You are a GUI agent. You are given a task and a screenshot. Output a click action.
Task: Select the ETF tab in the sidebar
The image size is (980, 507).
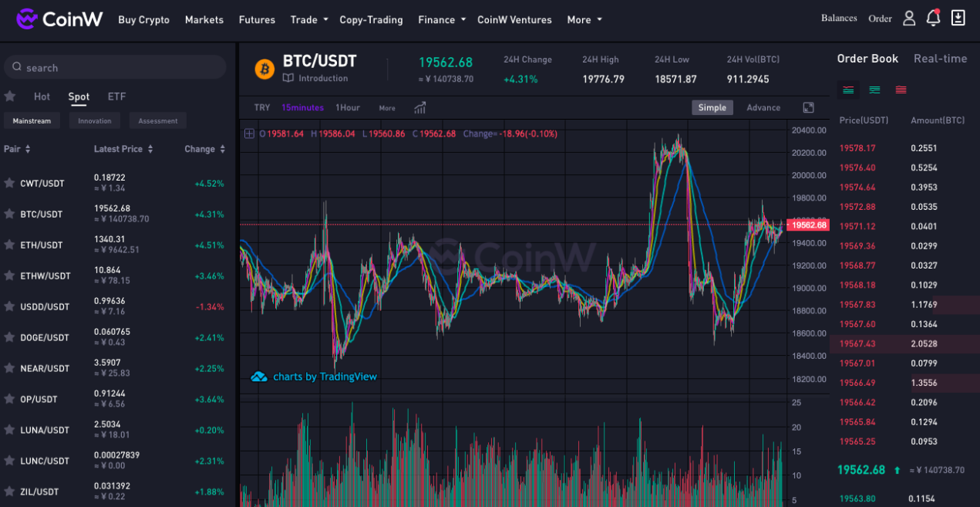pyautogui.click(x=116, y=96)
